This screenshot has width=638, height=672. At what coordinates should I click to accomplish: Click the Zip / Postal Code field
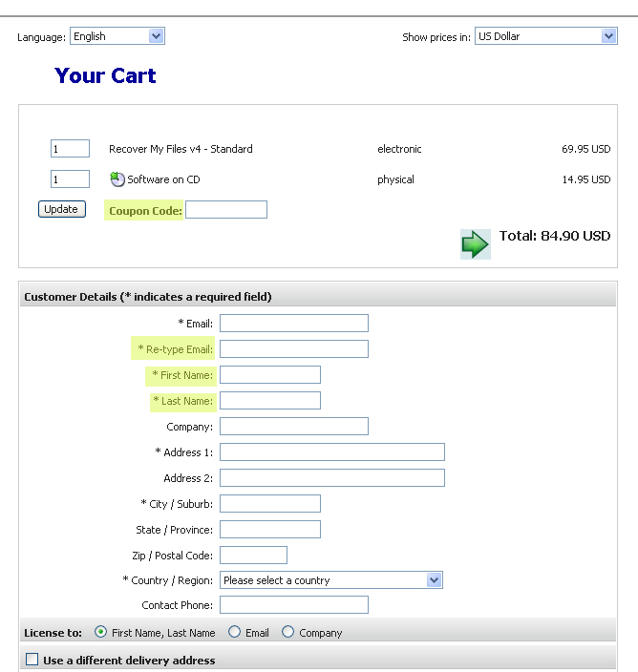(x=253, y=555)
